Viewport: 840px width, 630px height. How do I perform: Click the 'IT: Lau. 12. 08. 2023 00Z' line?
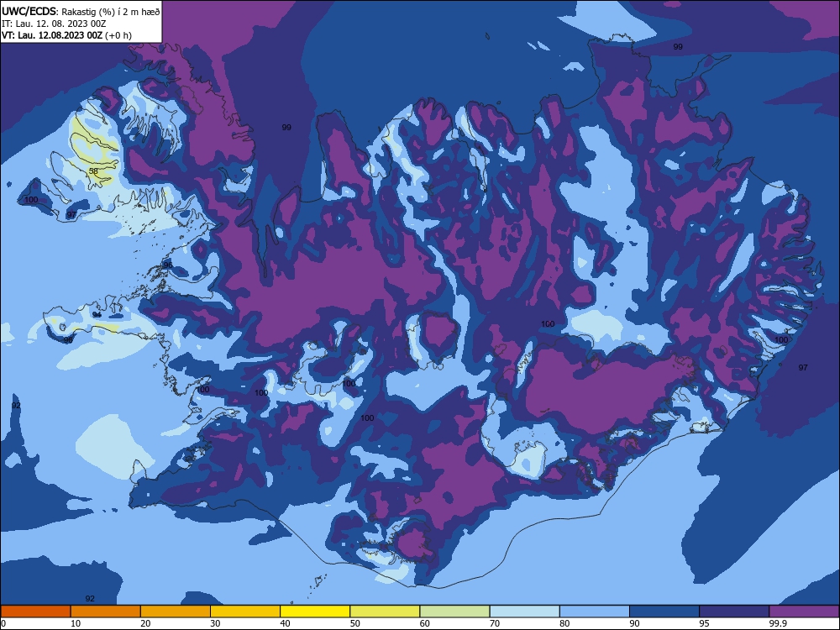point(54,24)
